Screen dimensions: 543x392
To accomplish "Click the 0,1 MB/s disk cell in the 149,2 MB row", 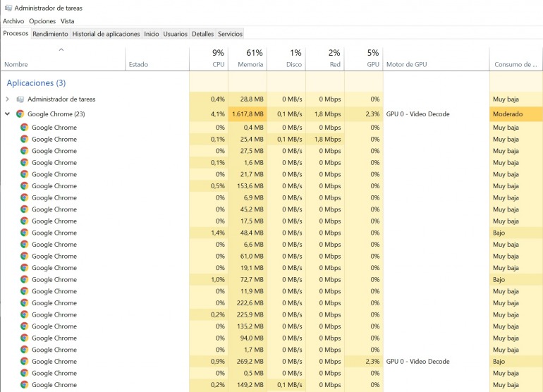I will tap(286, 385).
